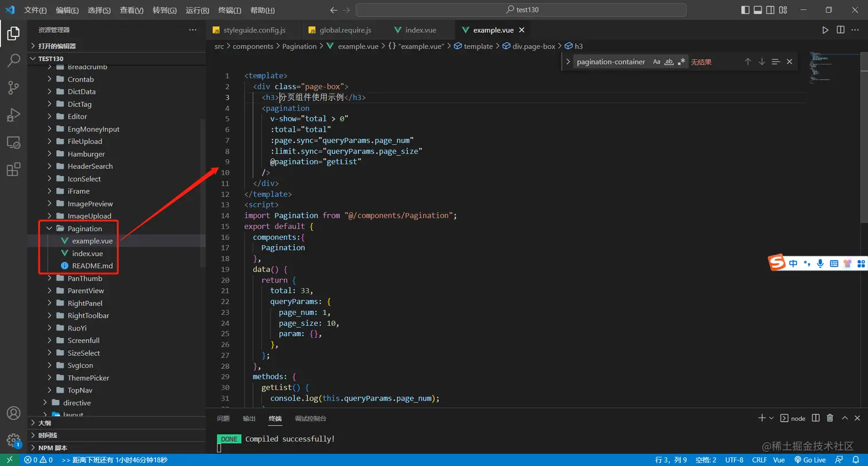868x466 pixels.
Task: Open the Remote Explorer view
Action: pyautogui.click(x=13, y=143)
